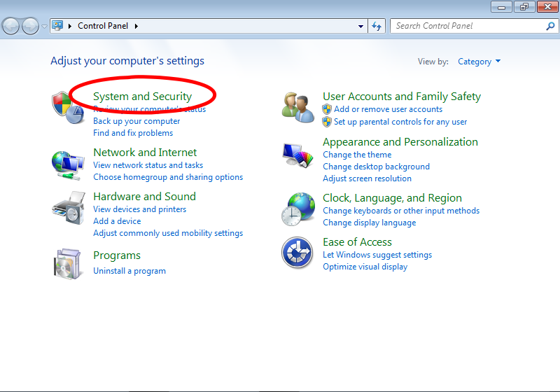Click the System and Security shield icon
The width and height of the screenshot is (560, 392).
68,107
